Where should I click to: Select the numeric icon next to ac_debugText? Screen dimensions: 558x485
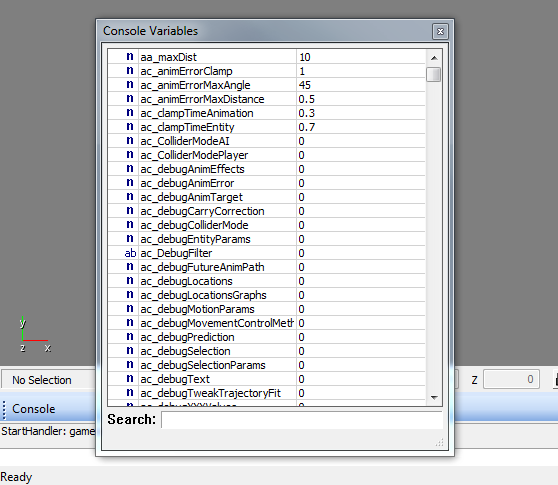coord(130,379)
